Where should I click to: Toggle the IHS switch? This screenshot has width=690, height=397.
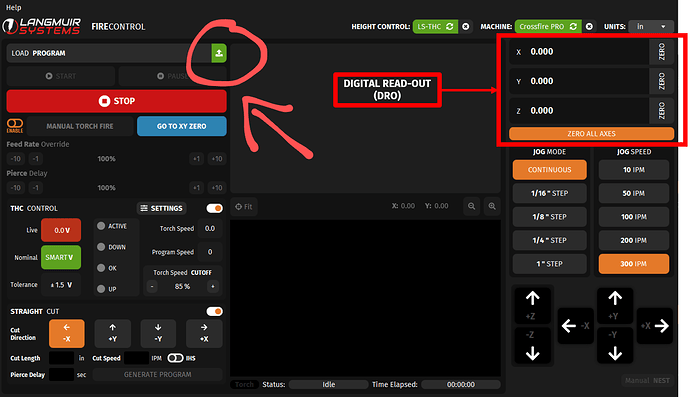[175, 358]
